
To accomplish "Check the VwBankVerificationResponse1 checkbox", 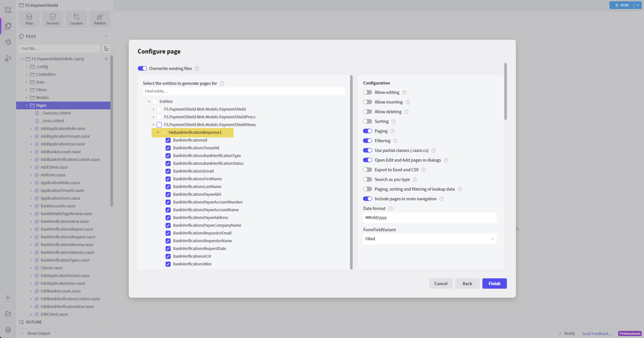I will click(164, 133).
